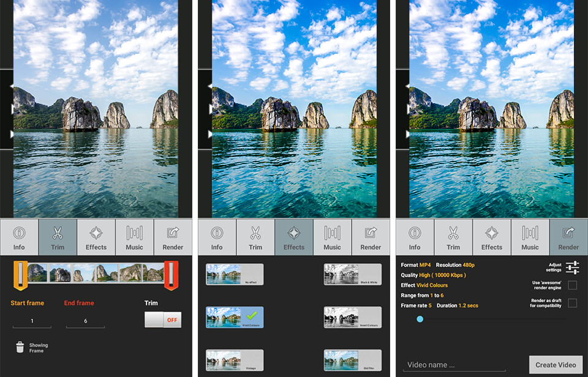Switch to the Render panel

point(172,237)
